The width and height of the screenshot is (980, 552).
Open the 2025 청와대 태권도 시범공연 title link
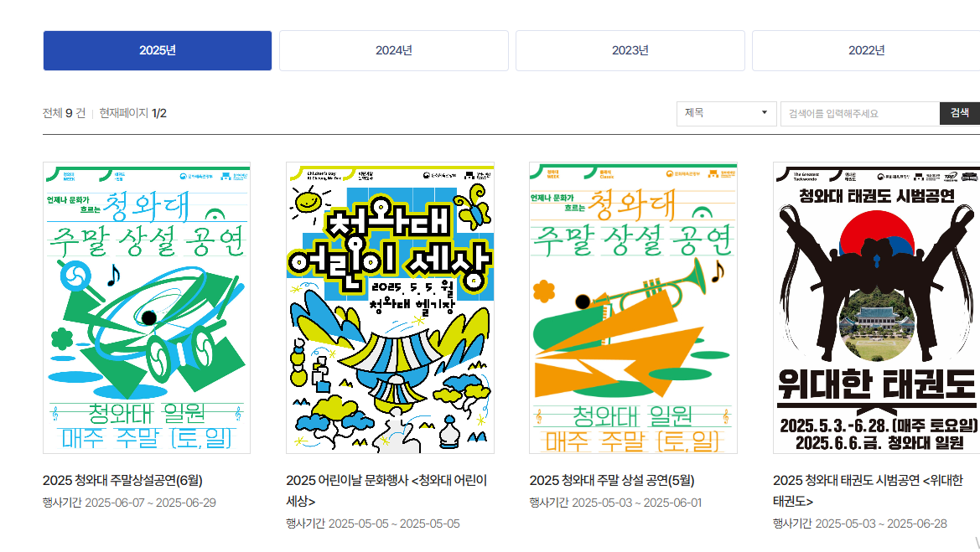[868, 490]
